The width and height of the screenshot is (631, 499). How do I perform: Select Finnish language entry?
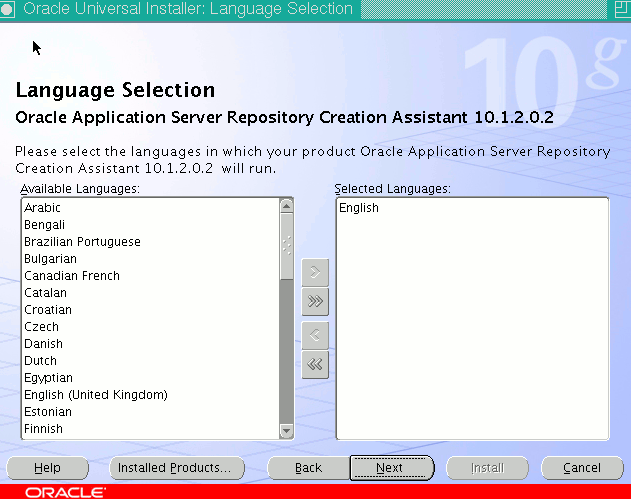tap(151, 429)
